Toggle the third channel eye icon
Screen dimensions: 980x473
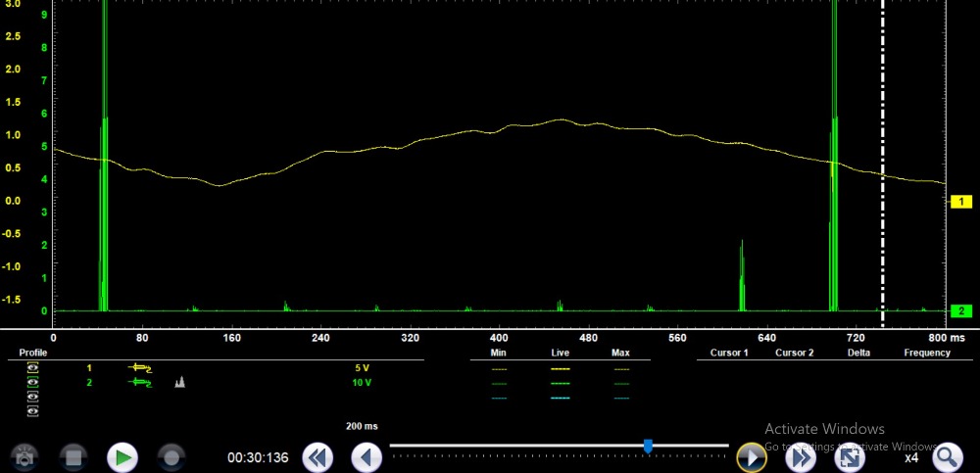[x=33, y=398]
